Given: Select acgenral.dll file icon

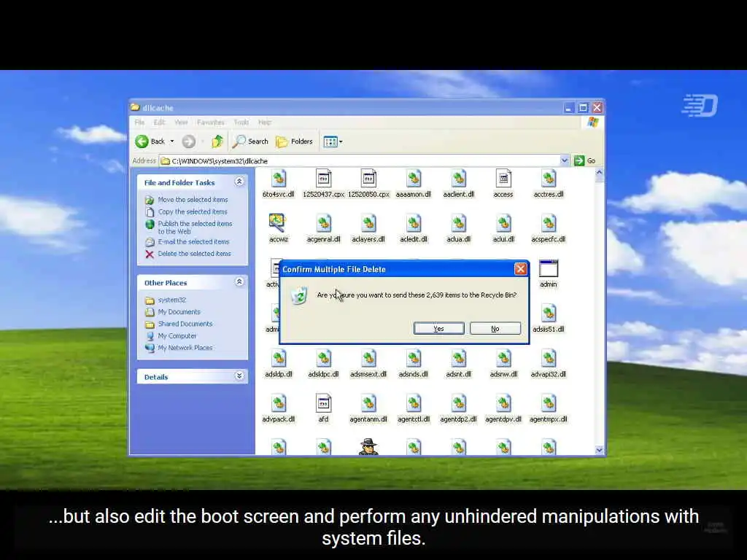Looking at the screenshot, I should (x=323, y=224).
